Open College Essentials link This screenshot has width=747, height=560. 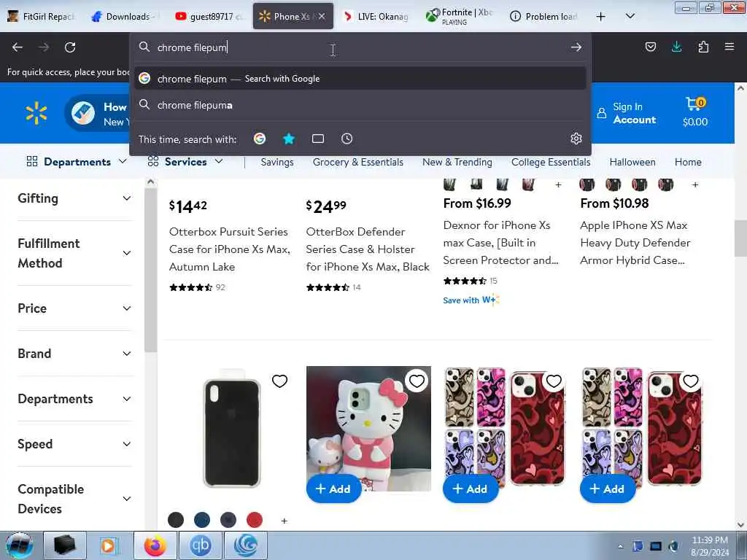coord(551,162)
